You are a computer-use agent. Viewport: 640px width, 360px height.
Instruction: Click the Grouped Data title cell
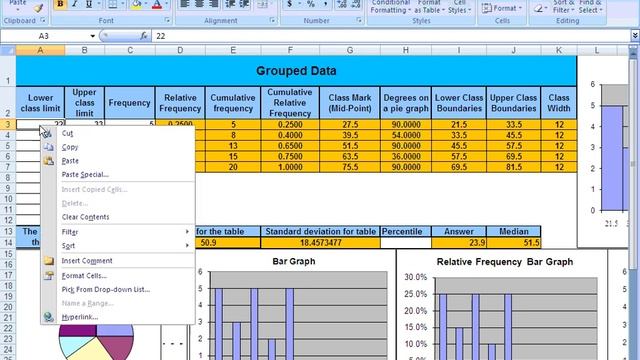tap(296, 71)
